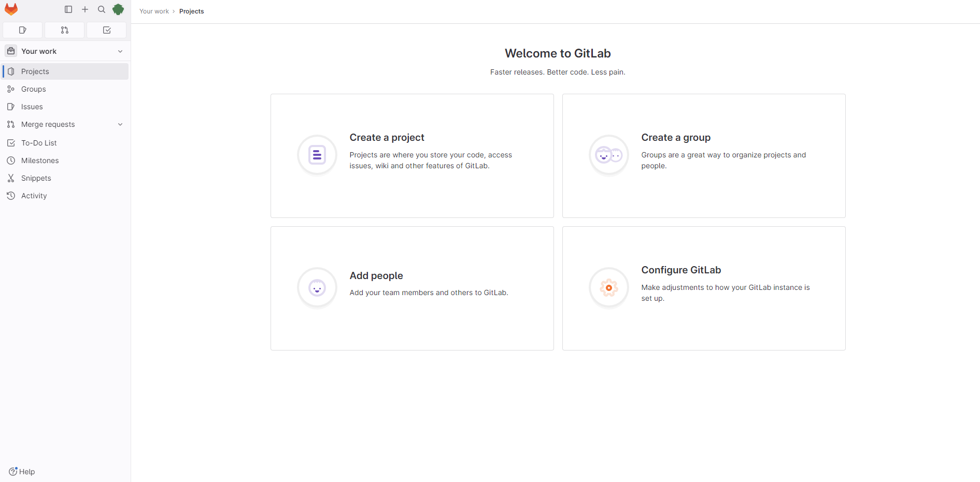View Activity in the sidebar
The height and width of the screenshot is (482, 980).
(x=34, y=196)
